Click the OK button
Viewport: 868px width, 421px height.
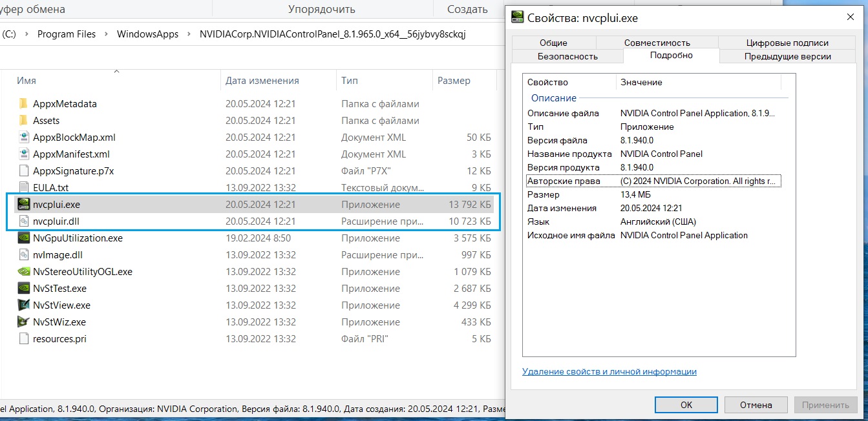point(686,405)
